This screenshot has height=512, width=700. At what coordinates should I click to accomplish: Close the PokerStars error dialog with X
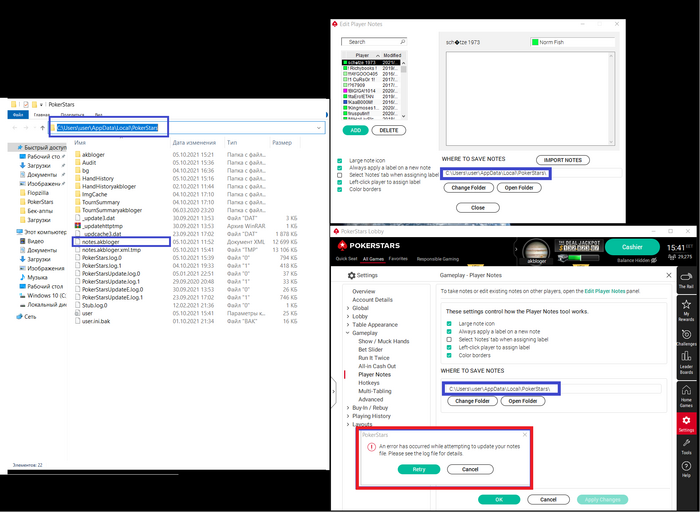pos(525,434)
